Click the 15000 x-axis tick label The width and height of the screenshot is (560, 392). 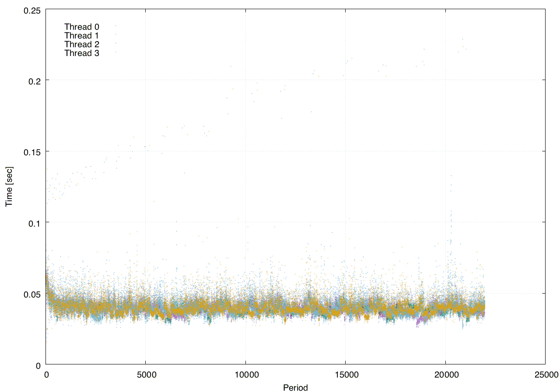coord(345,374)
